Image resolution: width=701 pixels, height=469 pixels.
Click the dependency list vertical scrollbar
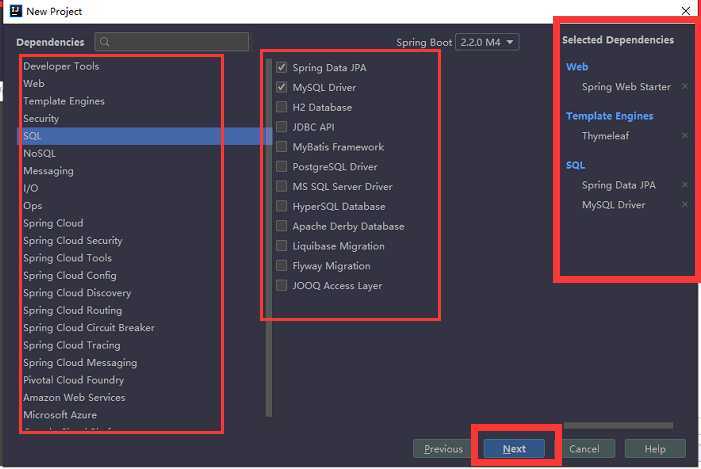click(x=269, y=237)
